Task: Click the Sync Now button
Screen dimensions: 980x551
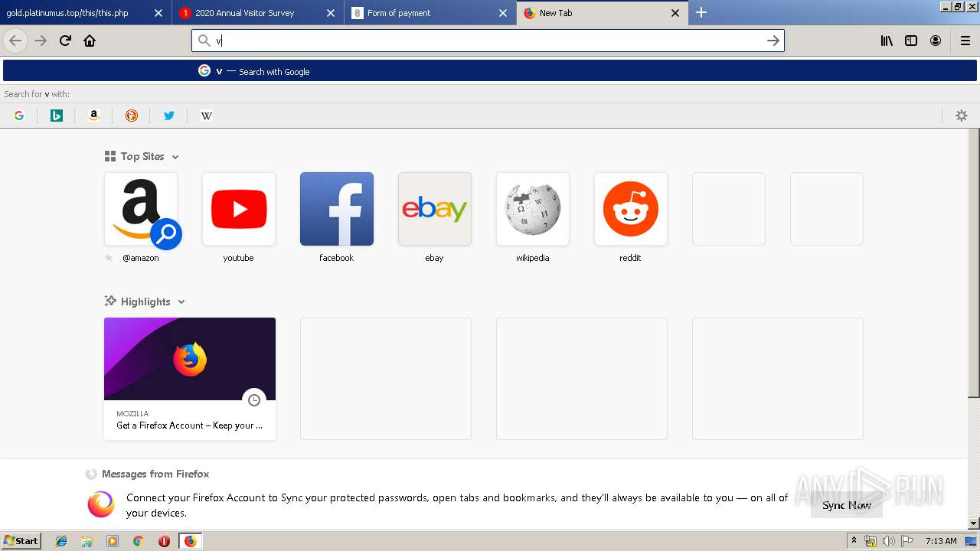Action: (846, 505)
